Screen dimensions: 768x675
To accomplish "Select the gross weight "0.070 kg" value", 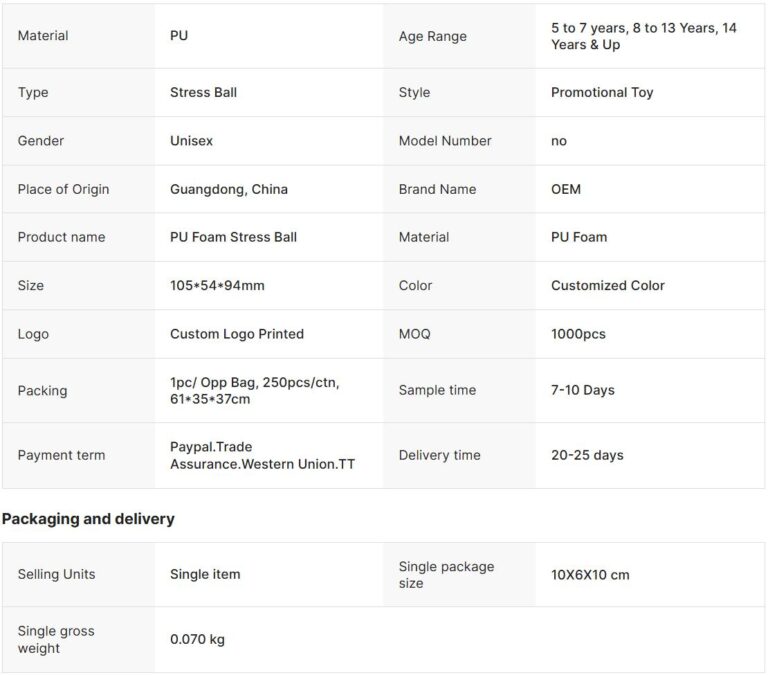I will click(x=197, y=640).
